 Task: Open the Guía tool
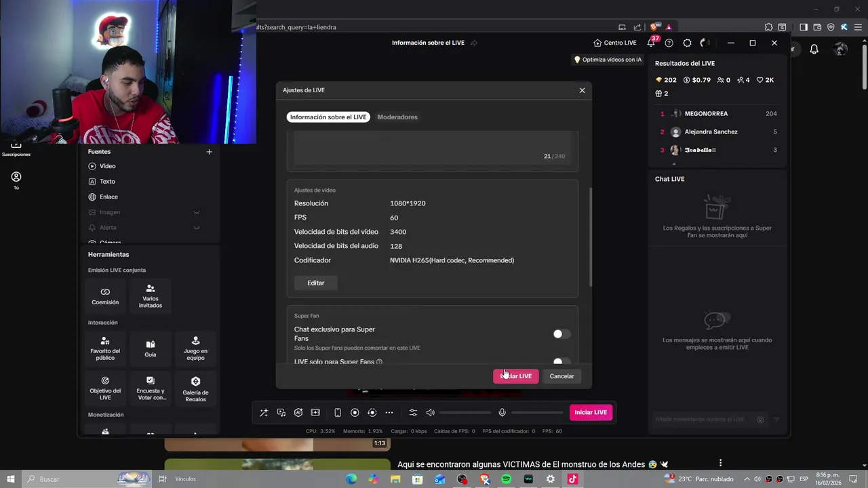coord(151,348)
